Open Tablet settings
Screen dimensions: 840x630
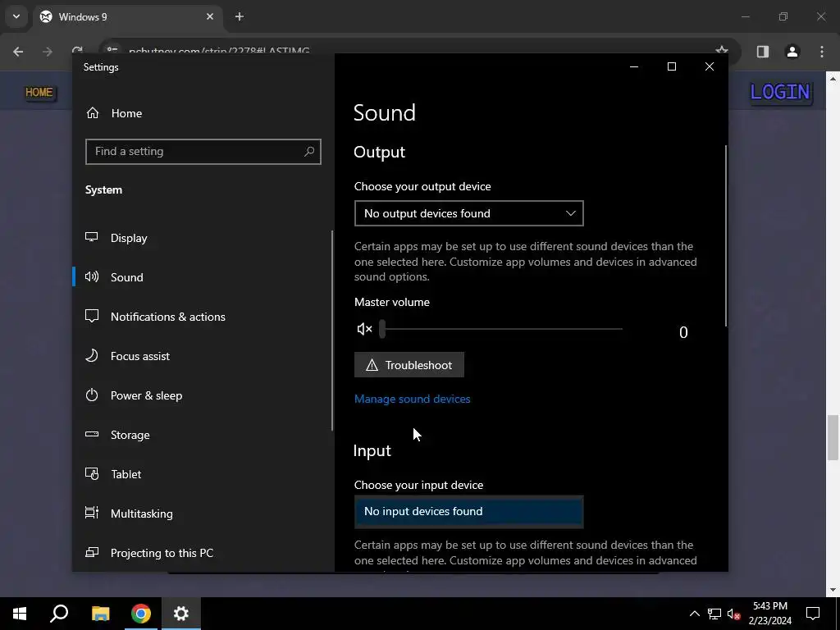[x=126, y=474]
